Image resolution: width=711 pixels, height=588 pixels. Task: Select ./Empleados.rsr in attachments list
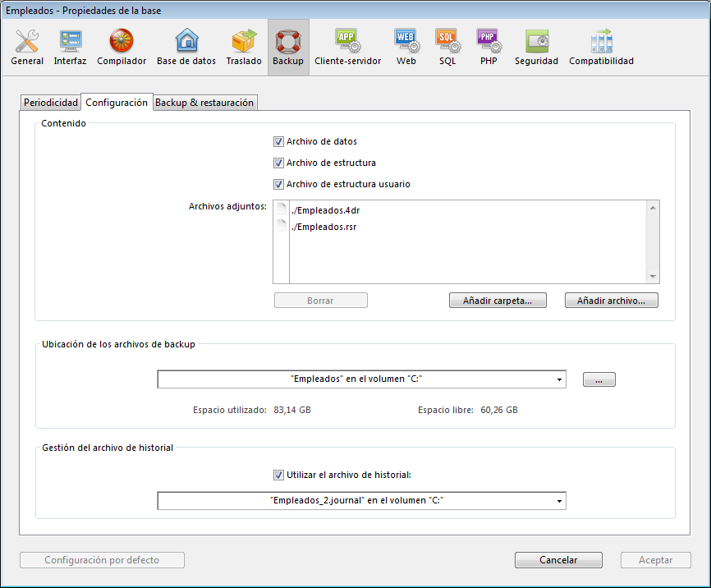pyautogui.click(x=323, y=227)
